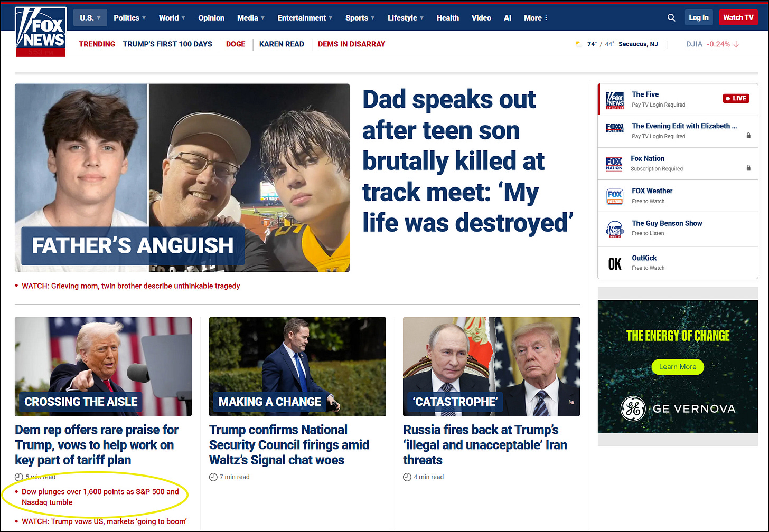This screenshot has width=769, height=532.
Task: Click Learn More in the GE Vernova ad
Action: (678, 367)
